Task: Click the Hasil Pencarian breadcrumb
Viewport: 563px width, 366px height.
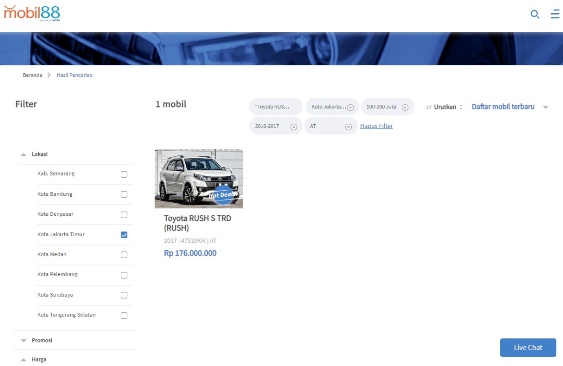Action: [75, 75]
